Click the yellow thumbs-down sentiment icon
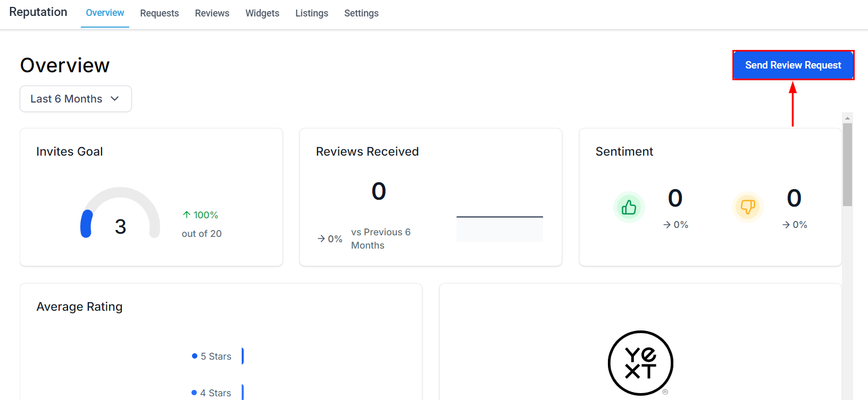 [x=748, y=207]
